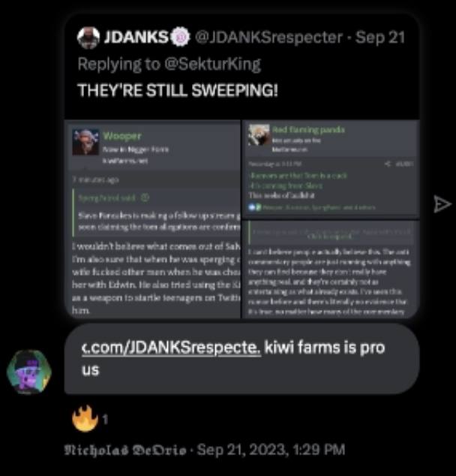Viewport: 456px width, 476px height.
Task: Open the bottom-right forum post image
Action: [331, 270]
